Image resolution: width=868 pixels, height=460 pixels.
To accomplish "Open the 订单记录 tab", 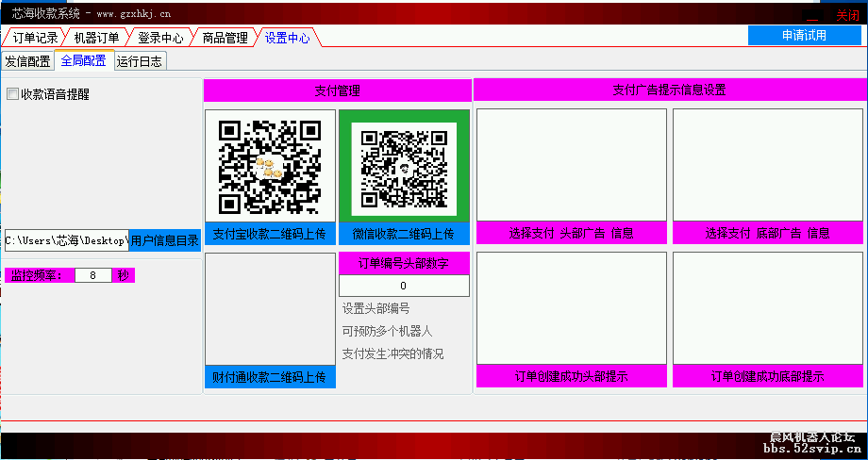I will pyautogui.click(x=35, y=38).
